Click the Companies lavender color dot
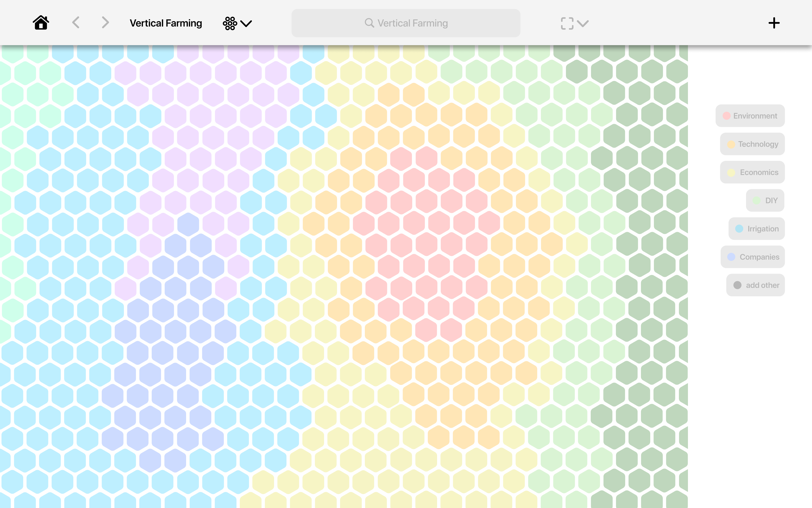This screenshot has width=812, height=508. click(731, 257)
